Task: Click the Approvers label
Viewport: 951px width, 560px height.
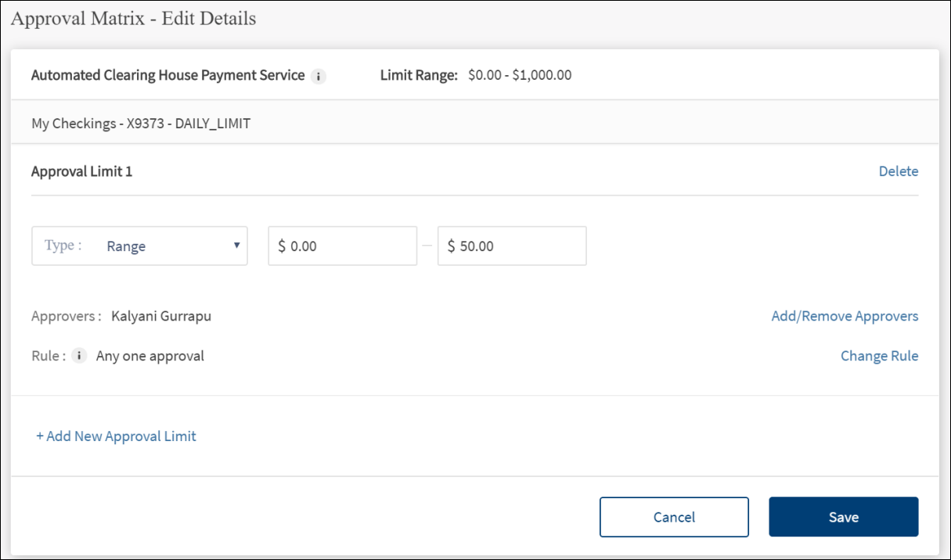Action: click(x=66, y=316)
